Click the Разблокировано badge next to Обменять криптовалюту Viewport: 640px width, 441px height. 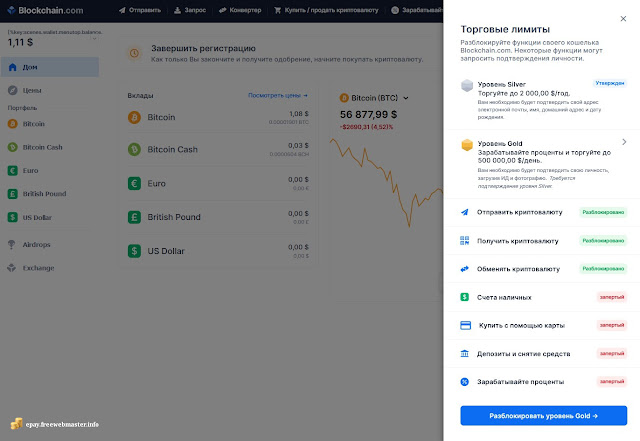pyautogui.click(x=603, y=269)
